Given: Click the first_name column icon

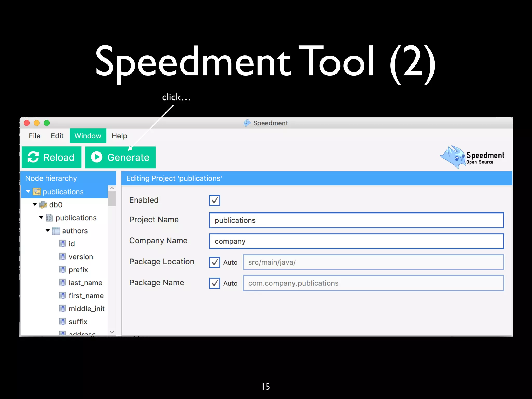Looking at the screenshot, I should point(62,296).
